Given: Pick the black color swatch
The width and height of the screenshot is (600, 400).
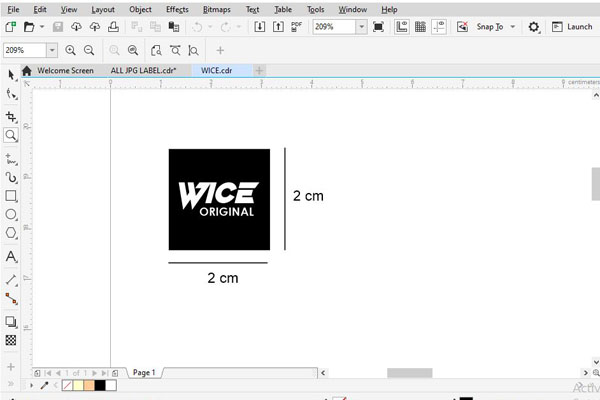Looking at the screenshot, I should pyautogui.click(x=100, y=385).
